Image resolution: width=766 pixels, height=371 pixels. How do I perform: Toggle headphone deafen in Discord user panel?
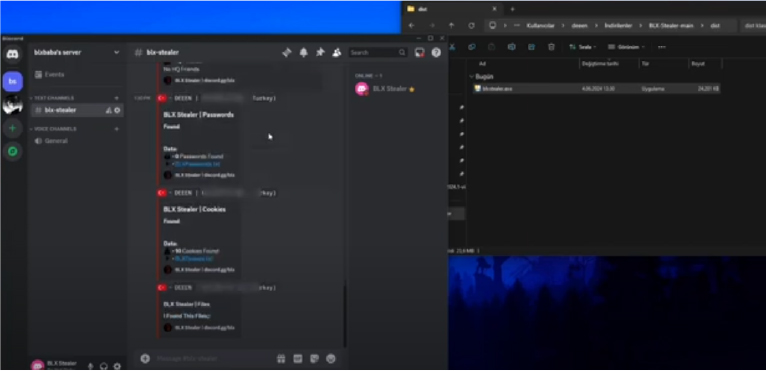104,366
